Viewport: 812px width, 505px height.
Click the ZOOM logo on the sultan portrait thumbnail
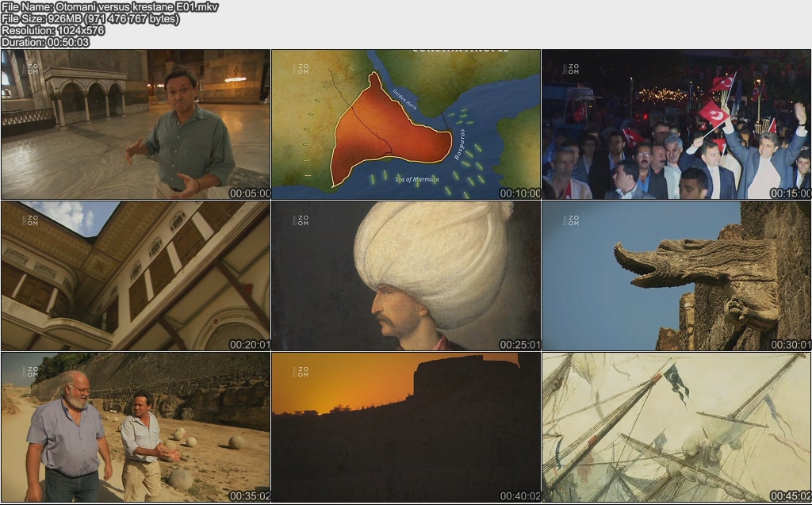302,220
